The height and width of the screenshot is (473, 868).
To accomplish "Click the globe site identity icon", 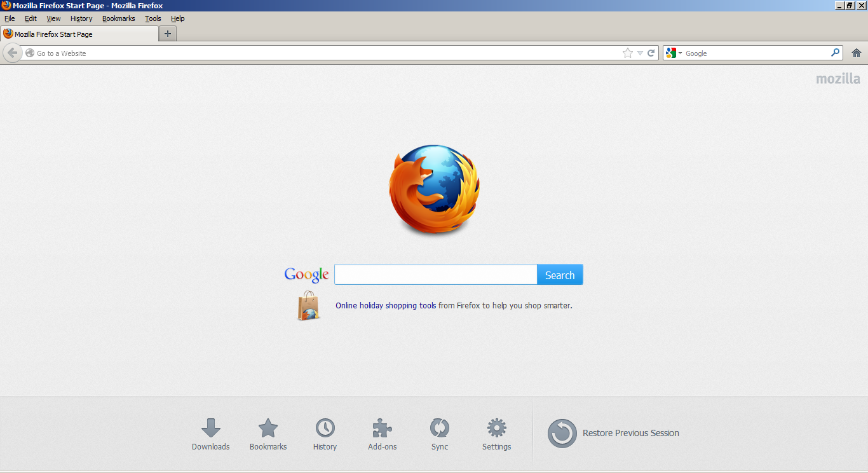I will [x=30, y=53].
